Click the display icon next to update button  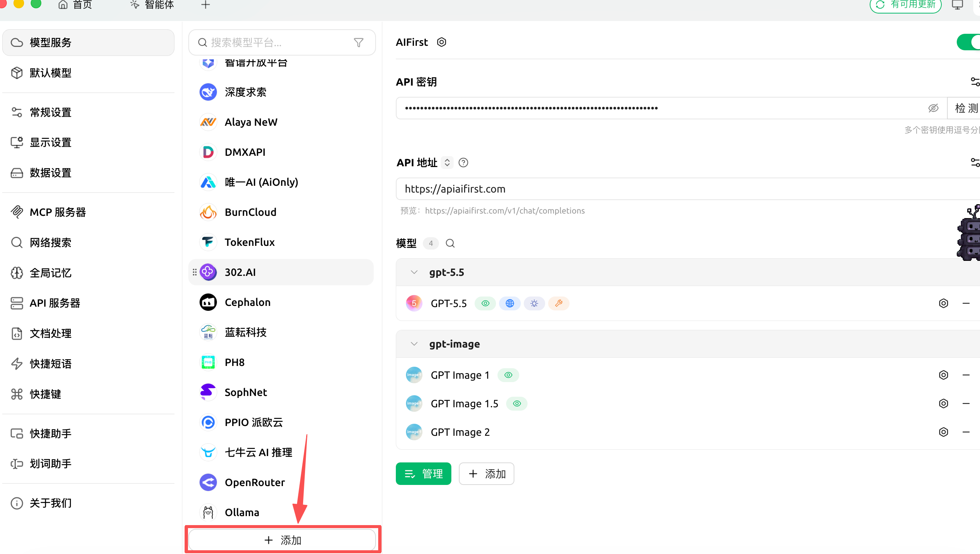[957, 5]
